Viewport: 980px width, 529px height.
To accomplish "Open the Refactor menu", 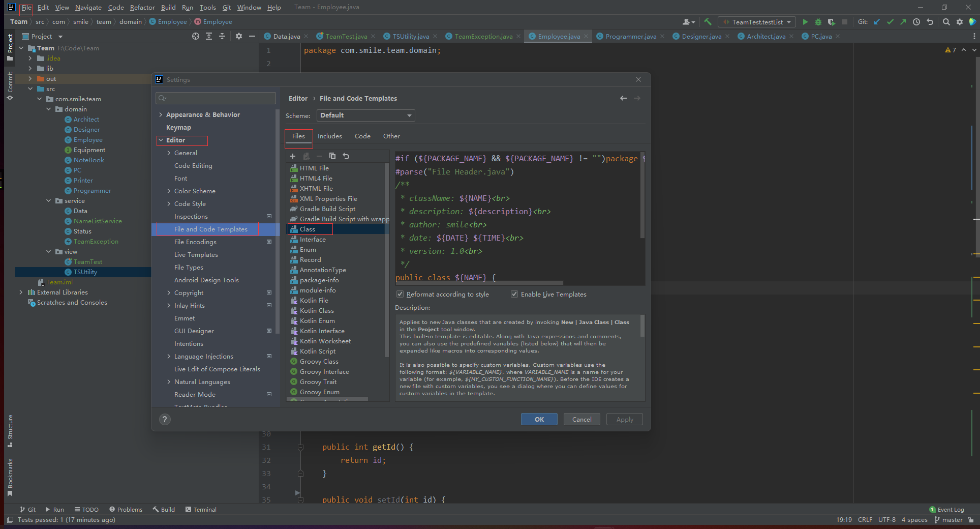I will click(142, 7).
